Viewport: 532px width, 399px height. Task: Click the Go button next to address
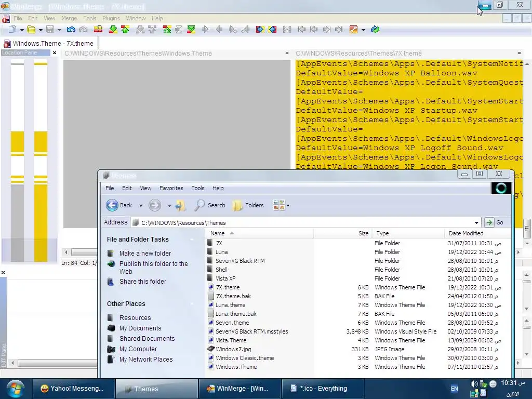(495, 222)
